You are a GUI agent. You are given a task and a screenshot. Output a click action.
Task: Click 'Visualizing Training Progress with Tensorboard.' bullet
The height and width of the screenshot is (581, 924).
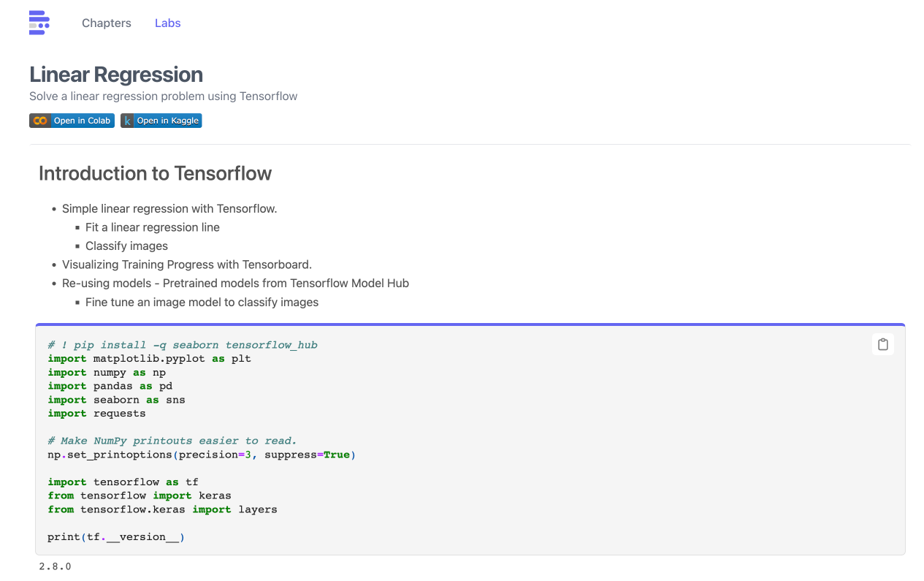pyautogui.click(x=187, y=265)
